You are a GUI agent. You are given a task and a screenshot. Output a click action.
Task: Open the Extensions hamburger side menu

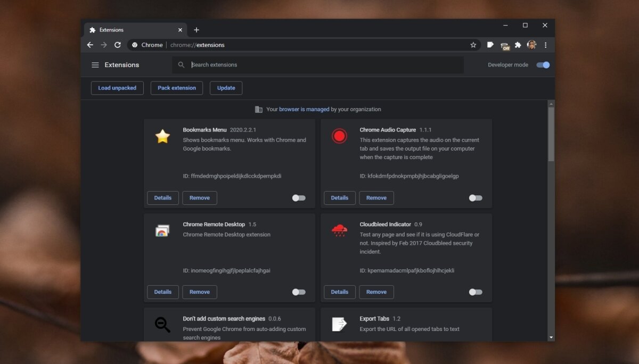click(x=95, y=65)
